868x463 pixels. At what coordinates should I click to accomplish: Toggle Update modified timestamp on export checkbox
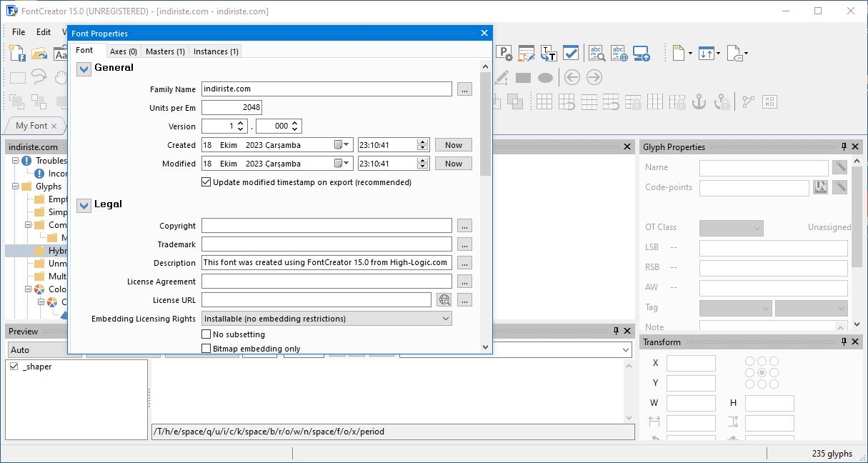tap(206, 182)
